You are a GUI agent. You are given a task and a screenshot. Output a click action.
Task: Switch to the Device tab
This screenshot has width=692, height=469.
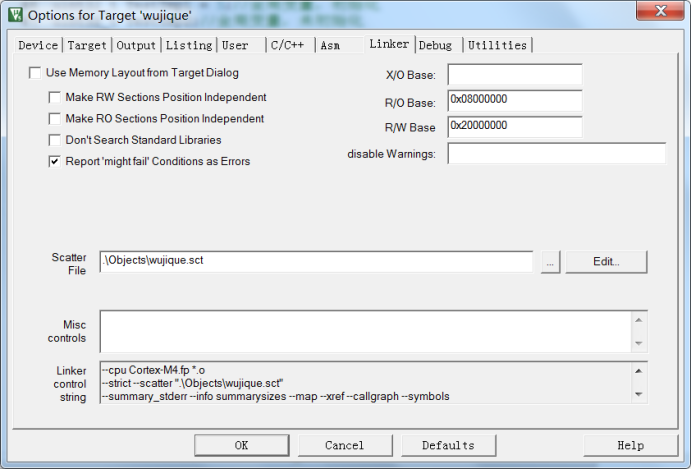(38, 45)
